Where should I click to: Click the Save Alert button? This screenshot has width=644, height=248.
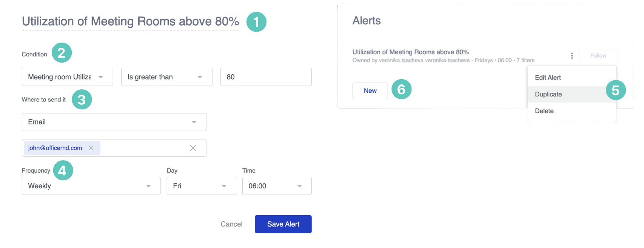click(283, 224)
